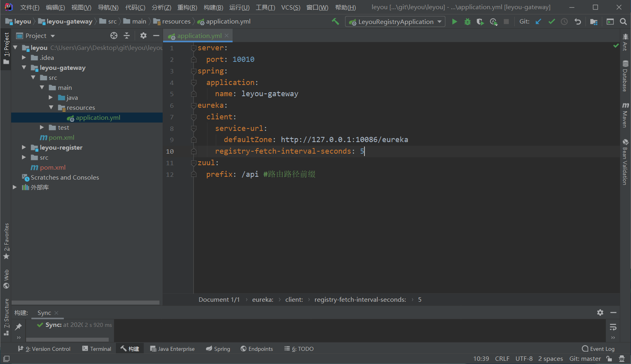Hide the Project panel with the minus icon
The height and width of the screenshot is (364, 631).
click(156, 36)
